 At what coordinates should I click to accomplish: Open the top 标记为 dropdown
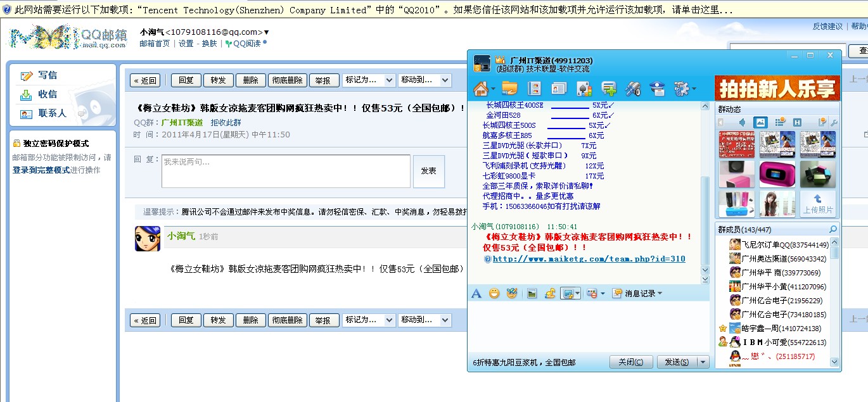tap(369, 80)
